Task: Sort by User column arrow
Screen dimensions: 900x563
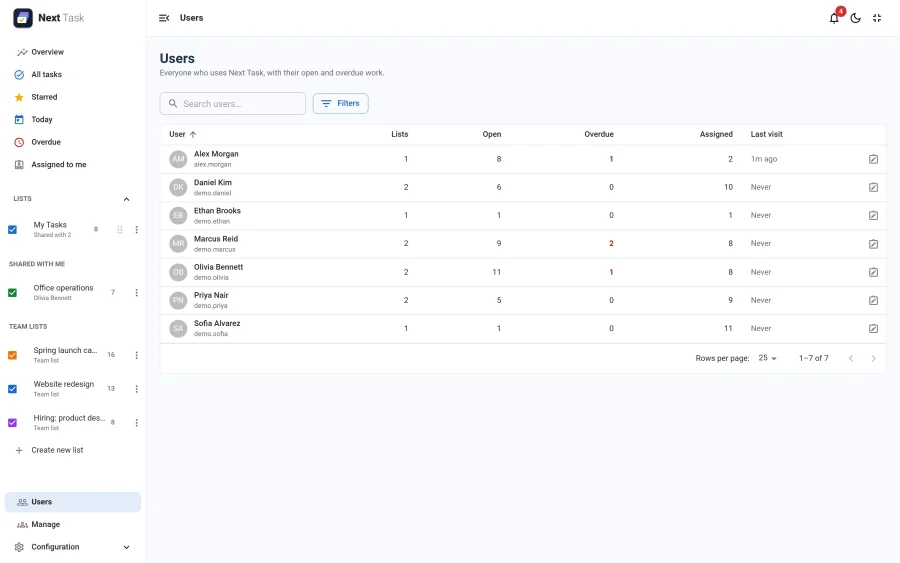Action: 193,134
